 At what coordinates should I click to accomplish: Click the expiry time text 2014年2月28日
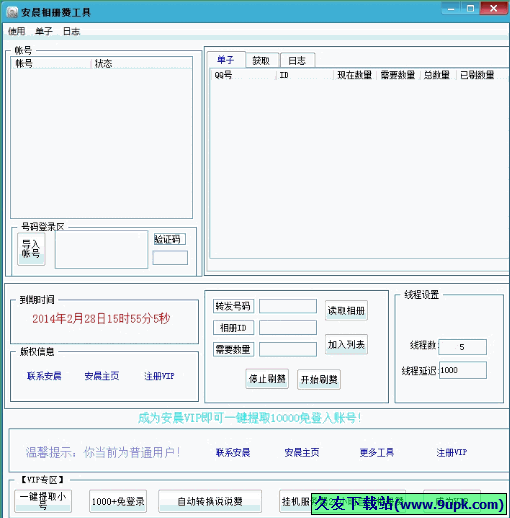(x=101, y=319)
